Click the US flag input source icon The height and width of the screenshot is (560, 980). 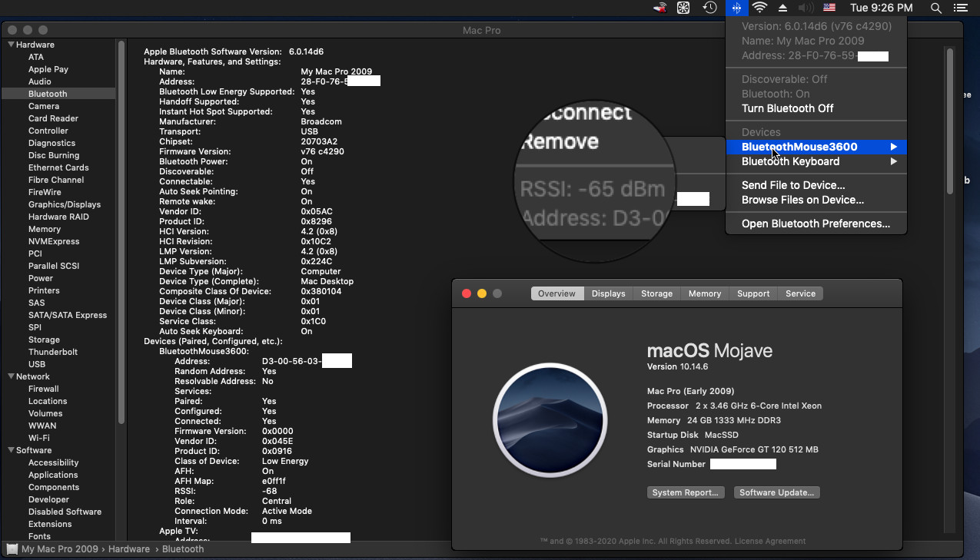pos(829,8)
